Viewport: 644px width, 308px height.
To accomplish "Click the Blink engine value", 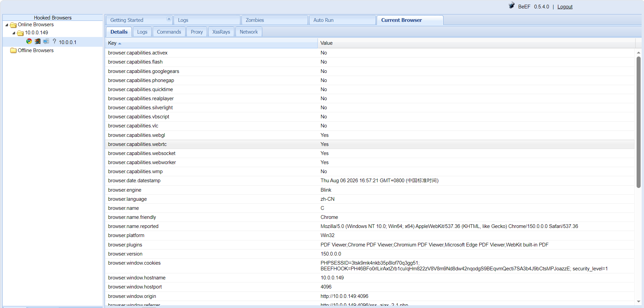I will [326, 190].
